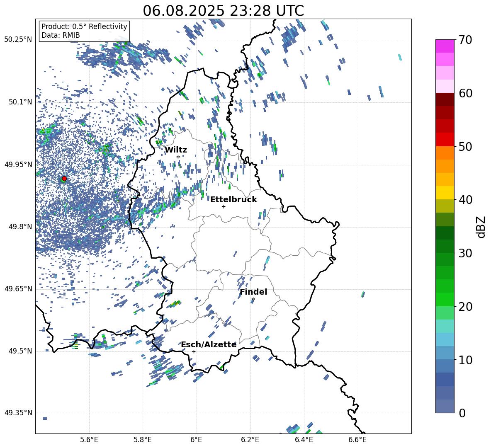Click the 20 colorbar tick label
The image size is (491, 448).
coord(465,307)
